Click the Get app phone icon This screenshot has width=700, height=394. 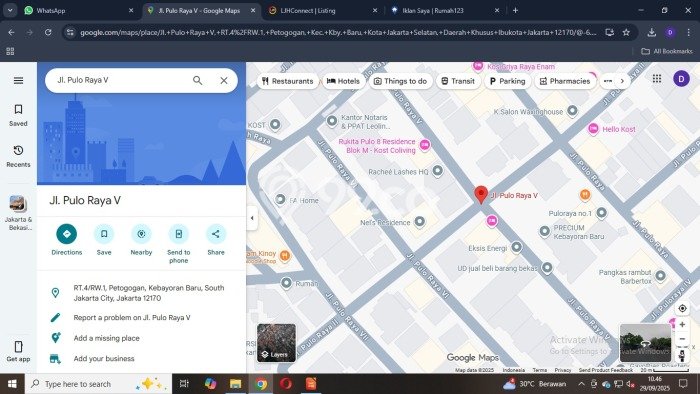pyautogui.click(x=18, y=347)
